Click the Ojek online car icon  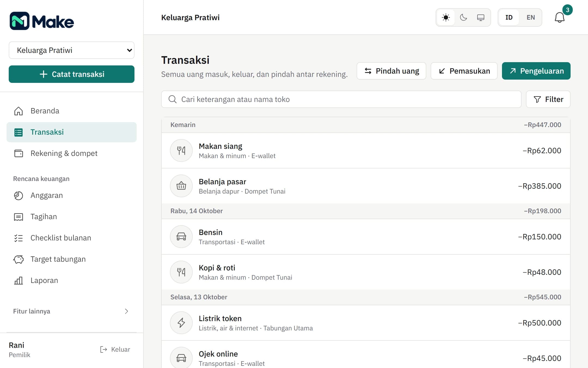click(x=181, y=358)
